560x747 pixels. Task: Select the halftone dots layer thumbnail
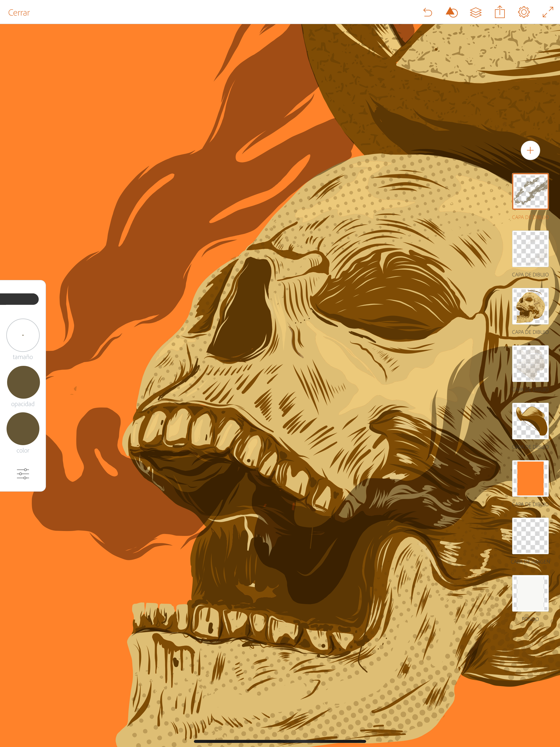530,364
